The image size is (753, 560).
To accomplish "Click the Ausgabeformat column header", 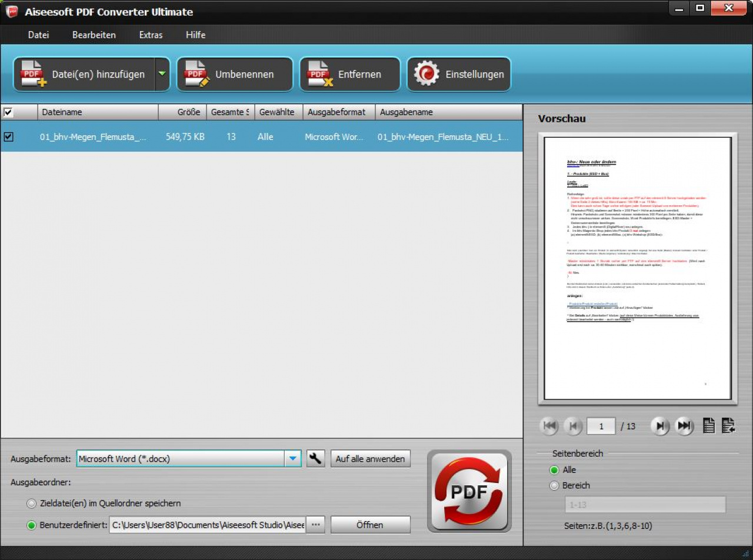I will (x=339, y=112).
